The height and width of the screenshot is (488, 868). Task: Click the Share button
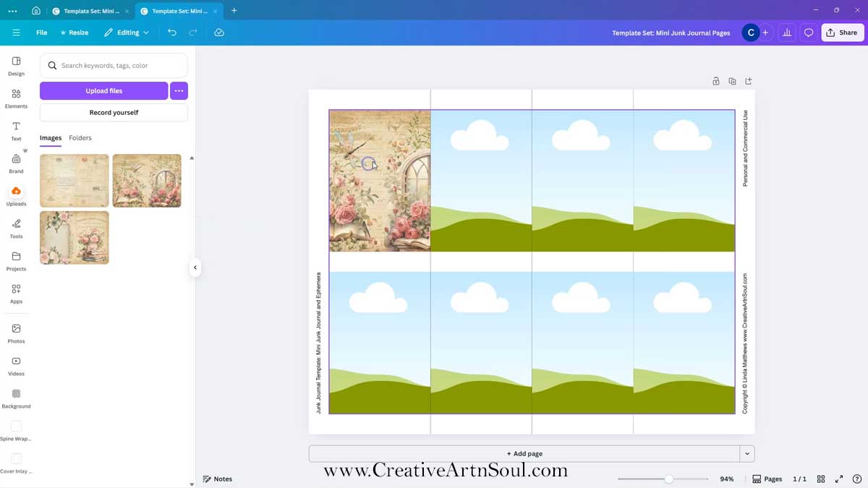coord(842,33)
